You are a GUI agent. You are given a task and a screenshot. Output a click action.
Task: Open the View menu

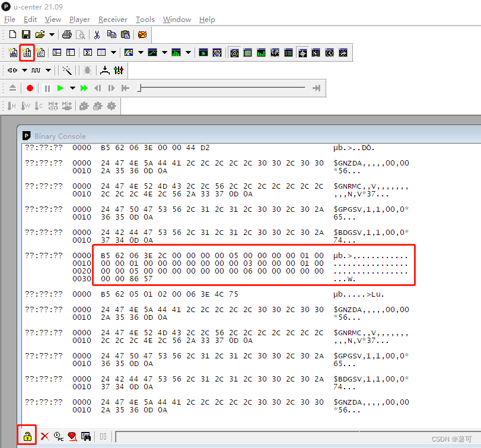click(x=53, y=20)
